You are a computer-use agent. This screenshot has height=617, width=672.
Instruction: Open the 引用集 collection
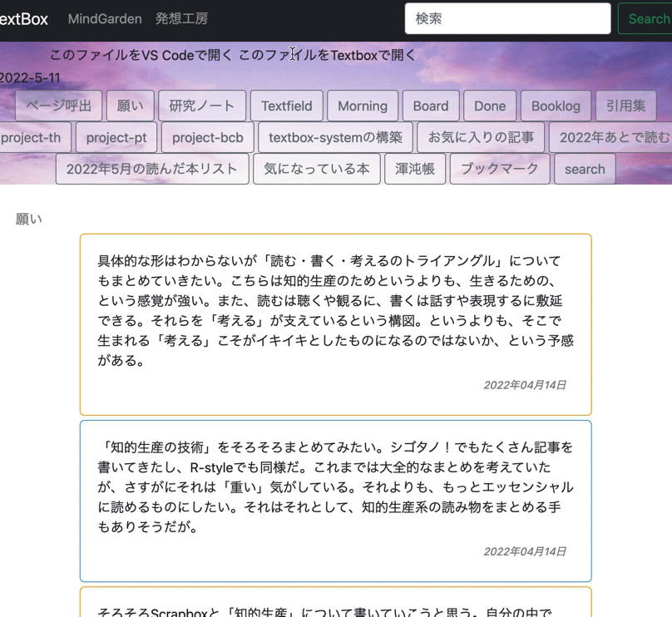[x=625, y=106]
